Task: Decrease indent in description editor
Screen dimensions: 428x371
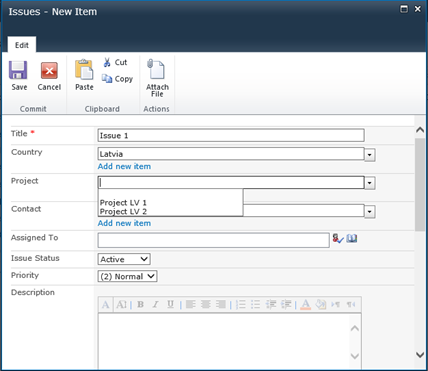Action: [271, 304]
